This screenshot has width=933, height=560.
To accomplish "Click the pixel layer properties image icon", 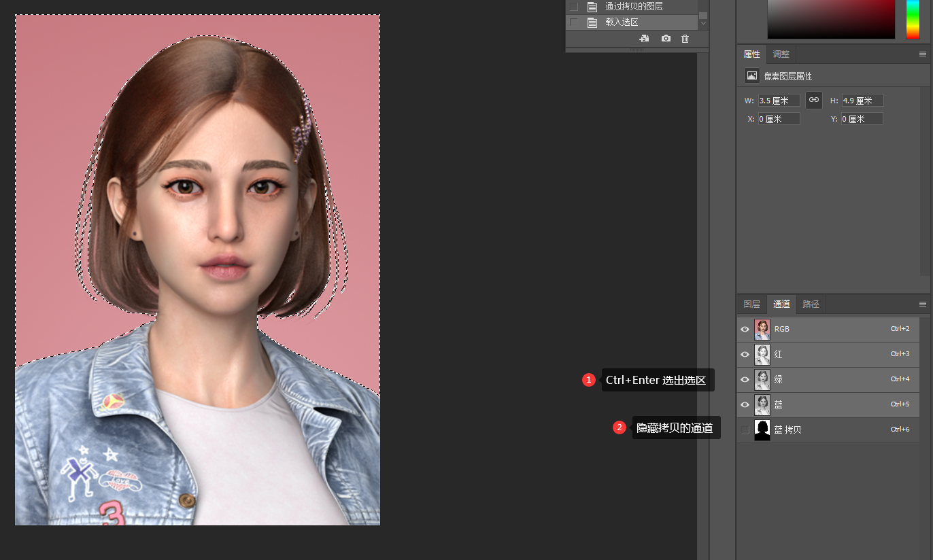I will (751, 76).
